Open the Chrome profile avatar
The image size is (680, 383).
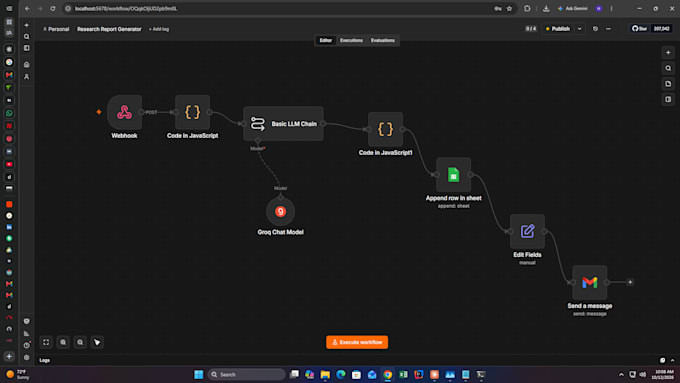tap(599, 9)
